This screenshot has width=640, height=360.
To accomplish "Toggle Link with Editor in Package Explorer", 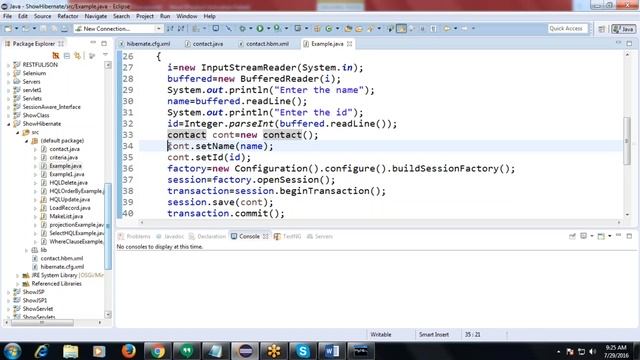I will coord(77,56).
